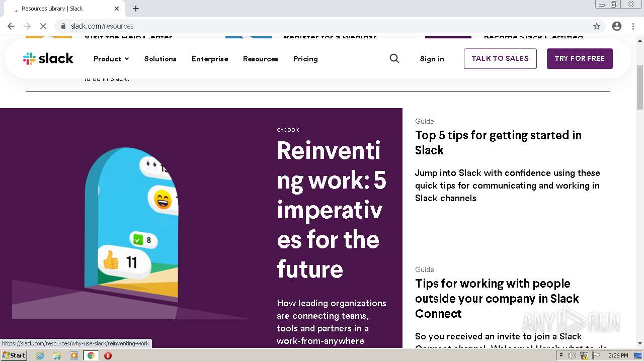Click the Reinventing work e-book illustration

[x=131, y=226]
